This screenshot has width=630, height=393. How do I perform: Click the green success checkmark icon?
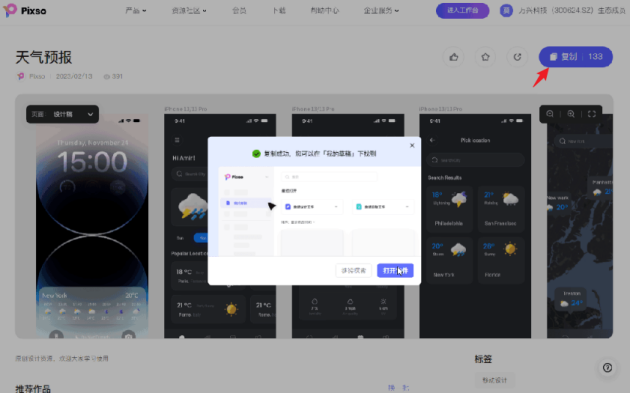tap(256, 154)
